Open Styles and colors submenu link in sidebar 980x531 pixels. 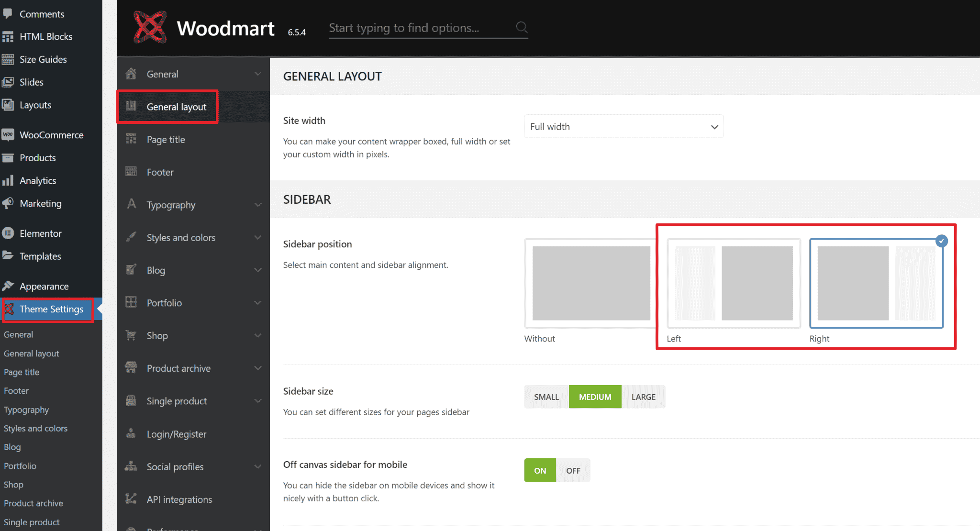click(35, 428)
